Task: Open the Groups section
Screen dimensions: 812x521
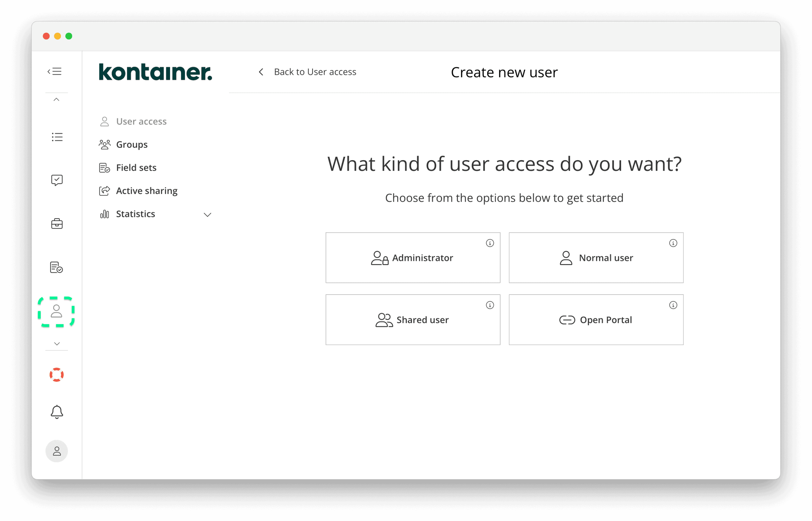Action: click(132, 145)
